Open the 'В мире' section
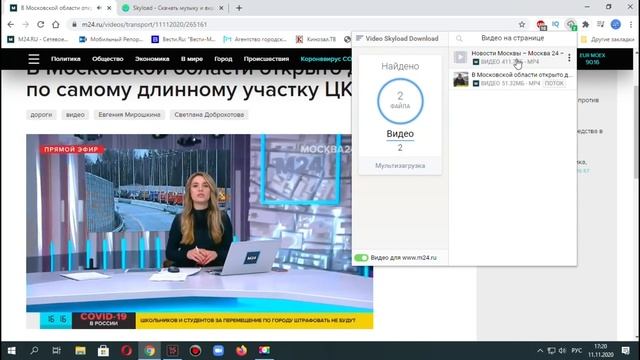The width and height of the screenshot is (640, 360). pyautogui.click(x=192, y=59)
